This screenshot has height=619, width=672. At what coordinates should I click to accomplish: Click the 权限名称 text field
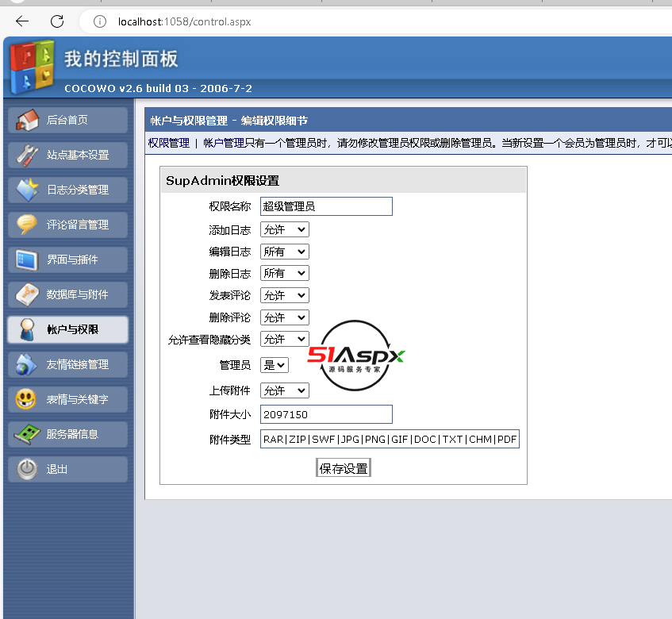[326, 206]
